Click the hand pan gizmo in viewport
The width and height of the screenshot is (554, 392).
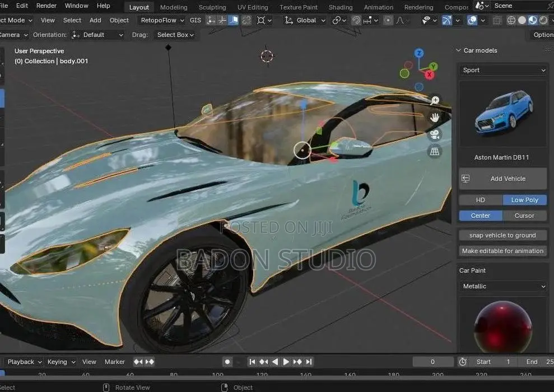[435, 117]
